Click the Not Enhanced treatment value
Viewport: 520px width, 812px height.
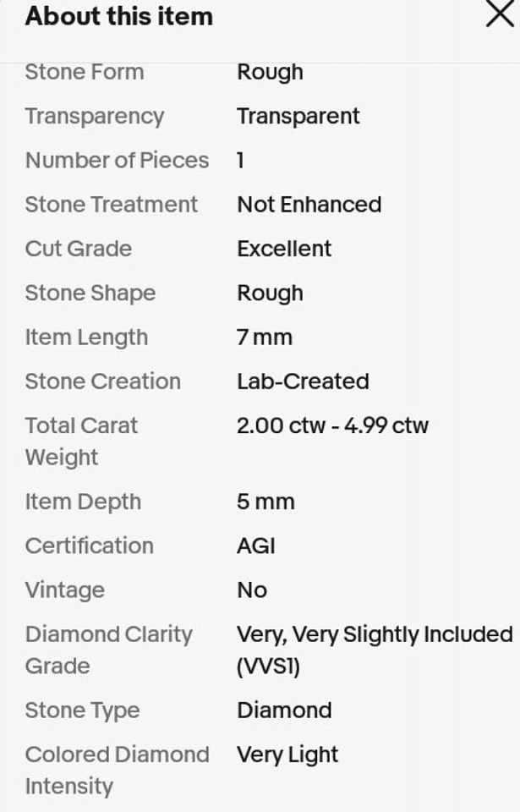click(x=309, y=205)
